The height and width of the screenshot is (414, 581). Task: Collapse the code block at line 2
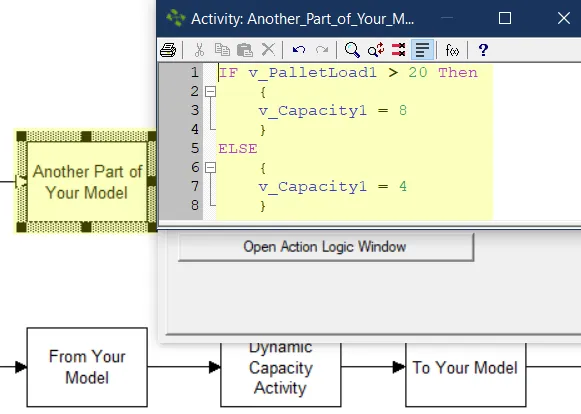coord(210,91)
